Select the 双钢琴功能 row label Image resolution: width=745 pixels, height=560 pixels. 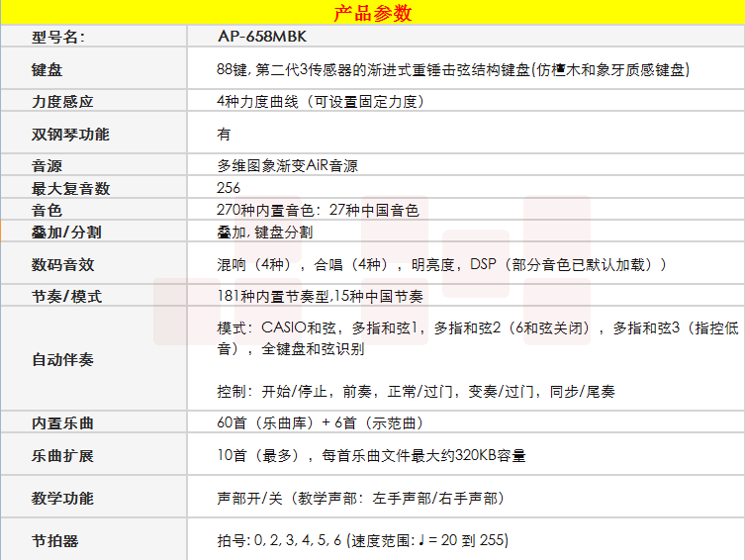70,135
